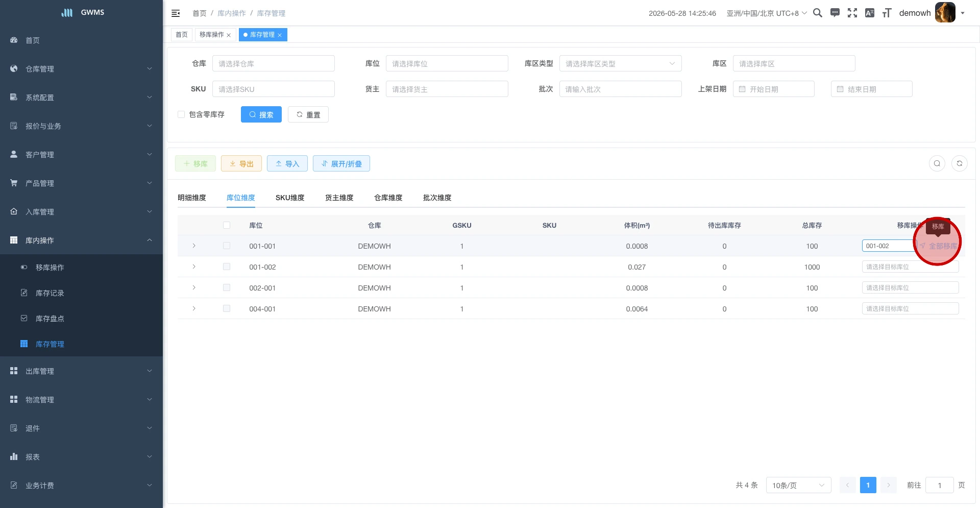Viewport: 980px width, 508px height.
Task: Open the messages chat bubble icon
Action: (x=835, y=13)
